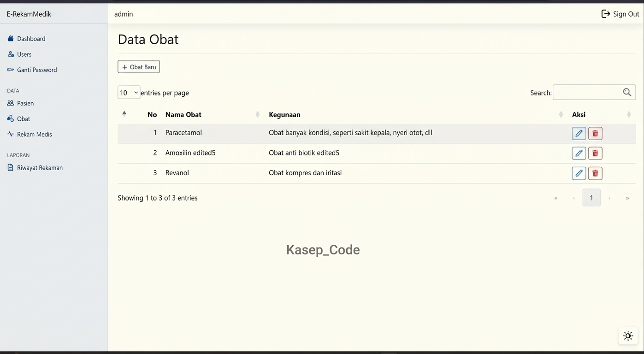The width and height of the screenshot is (644, 354).
Task: Open Rekam Medis sidebar item
Action: 30,134
